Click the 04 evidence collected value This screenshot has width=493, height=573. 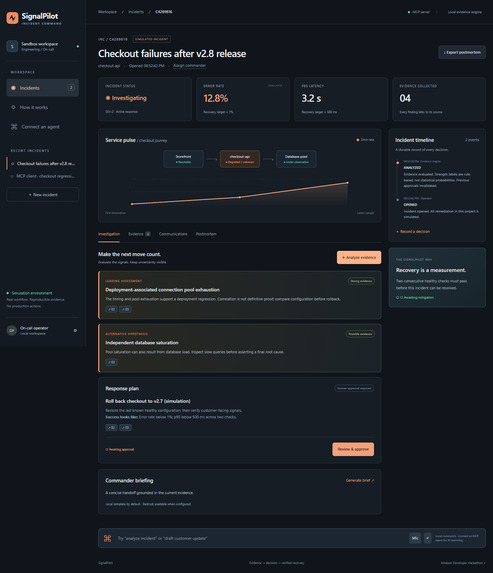(405, 98)
